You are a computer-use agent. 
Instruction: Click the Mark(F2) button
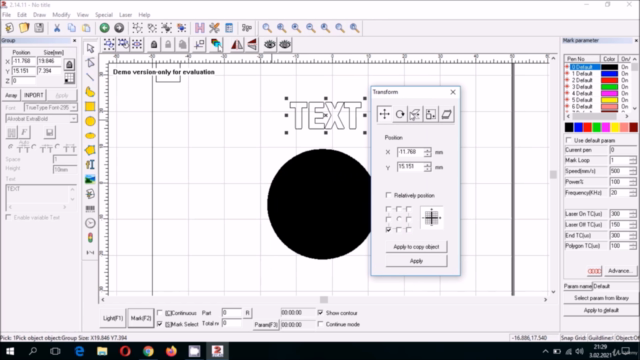coord(141,318)
